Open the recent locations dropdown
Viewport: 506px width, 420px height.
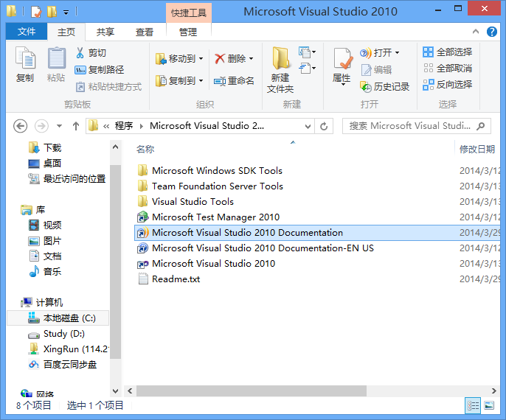pyautogui.click(x=59, y=126)
